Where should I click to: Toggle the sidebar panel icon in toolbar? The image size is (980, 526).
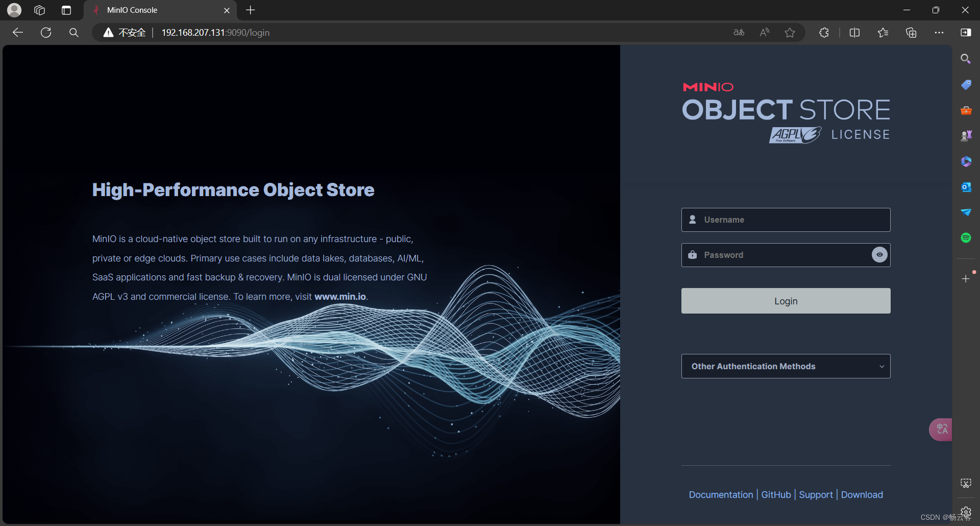(x=966, y=33)
